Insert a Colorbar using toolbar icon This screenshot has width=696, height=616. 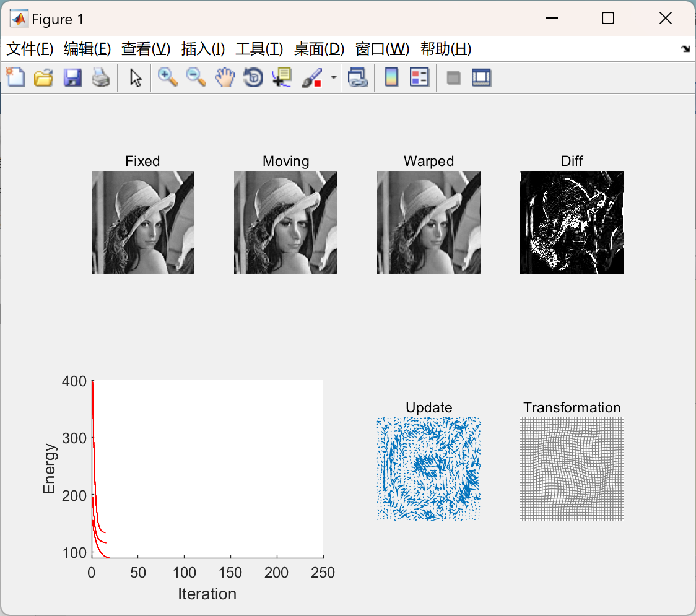pos(391,77)
